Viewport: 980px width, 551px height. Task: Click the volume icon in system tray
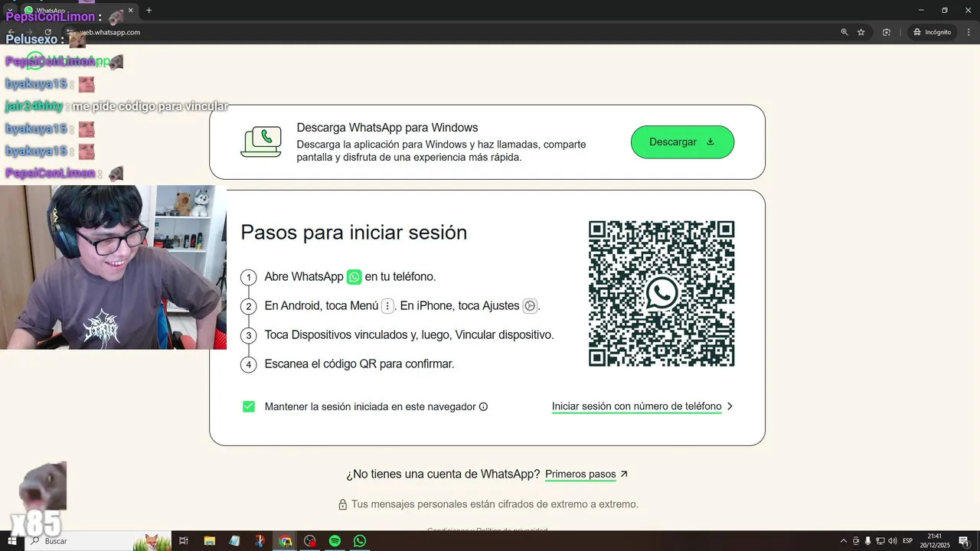[893, 541]
